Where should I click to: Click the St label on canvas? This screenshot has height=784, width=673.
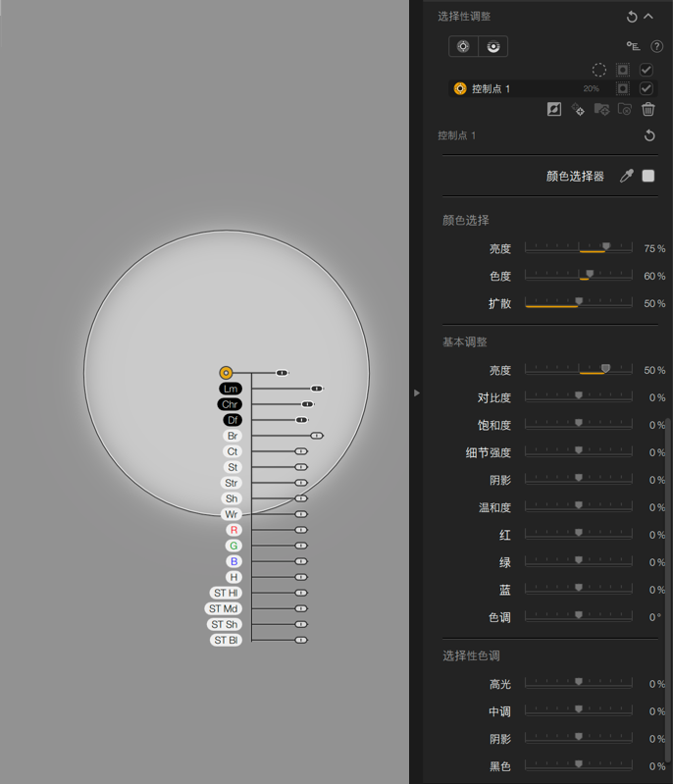[x=233, y=467]
